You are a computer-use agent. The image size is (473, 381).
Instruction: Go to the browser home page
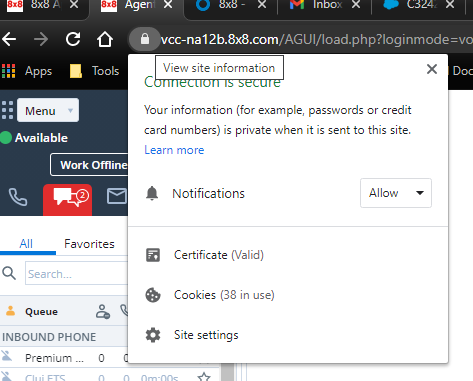point(105,39)
